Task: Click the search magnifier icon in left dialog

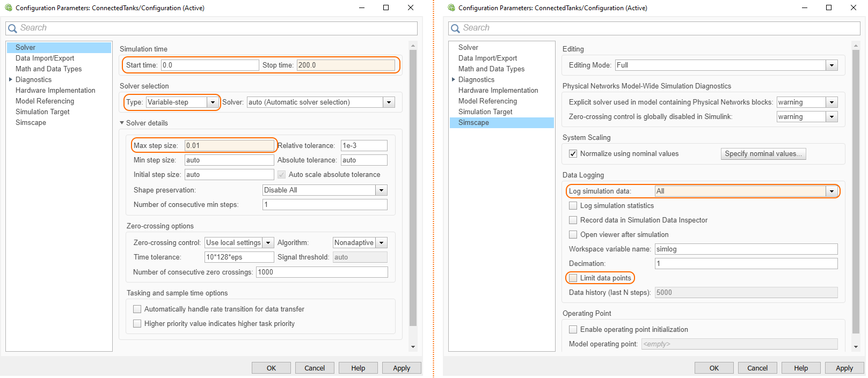Action: 12,28
